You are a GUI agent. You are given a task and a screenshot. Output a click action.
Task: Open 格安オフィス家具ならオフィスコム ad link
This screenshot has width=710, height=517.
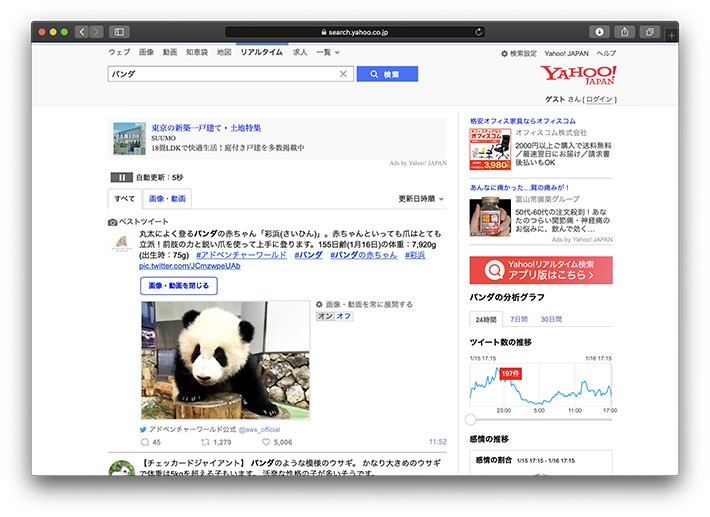click(x=523, y=121)
